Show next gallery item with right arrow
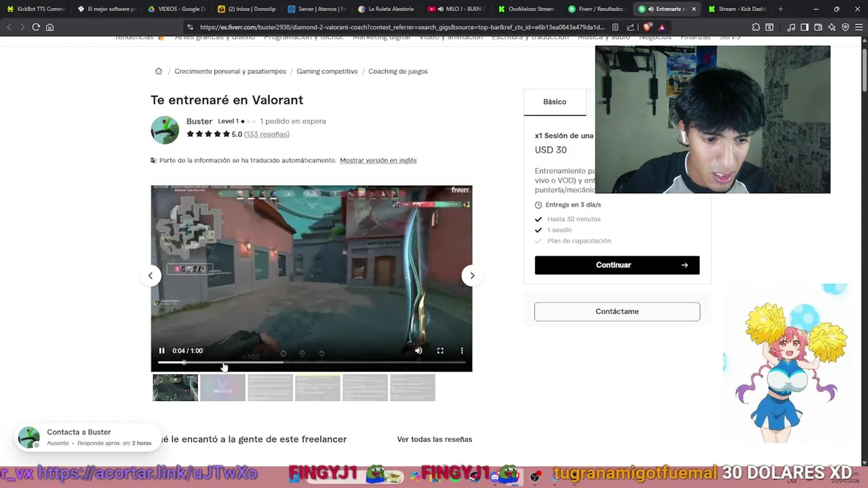Screen dimensions: 868x488 click(x=472, y=276)
